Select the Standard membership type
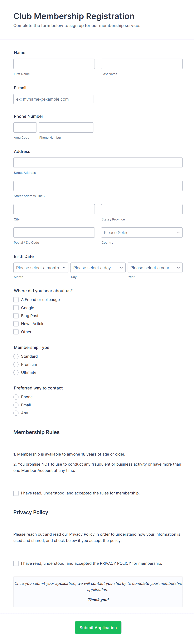The height and width of the screenshot is (644, 194). (x=16, y=356)
